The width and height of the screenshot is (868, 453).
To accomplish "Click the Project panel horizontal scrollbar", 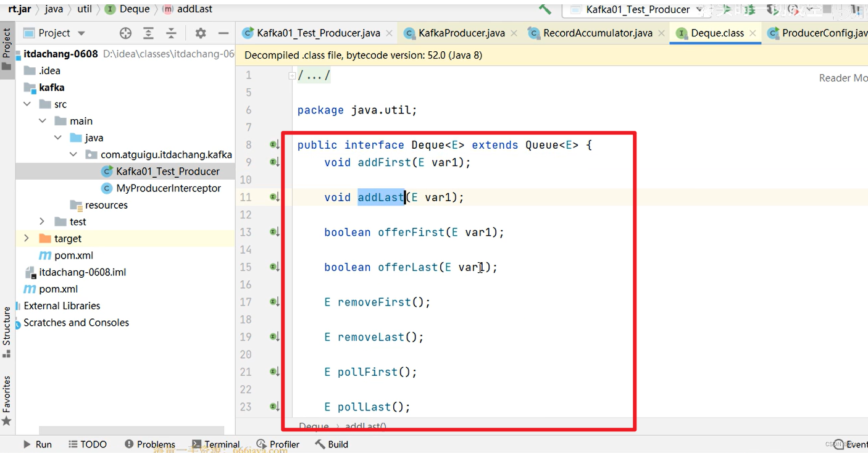I will point(131,430).
